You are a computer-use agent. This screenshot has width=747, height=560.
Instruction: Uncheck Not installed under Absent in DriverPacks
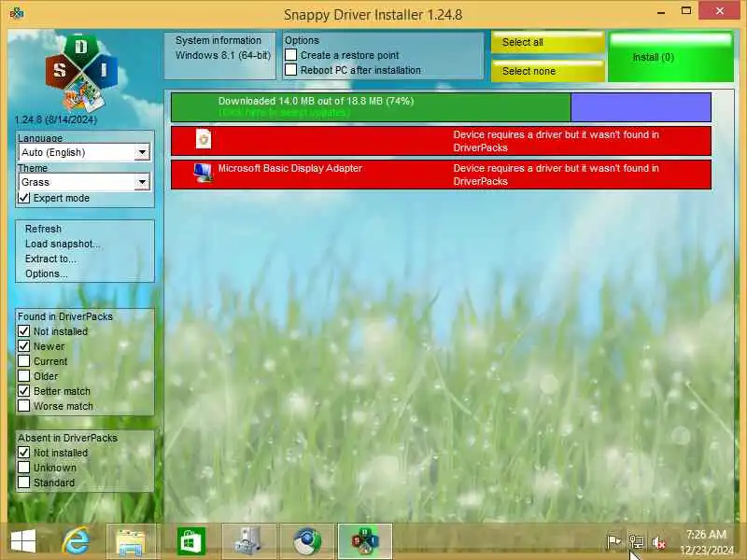coord(24,453)
